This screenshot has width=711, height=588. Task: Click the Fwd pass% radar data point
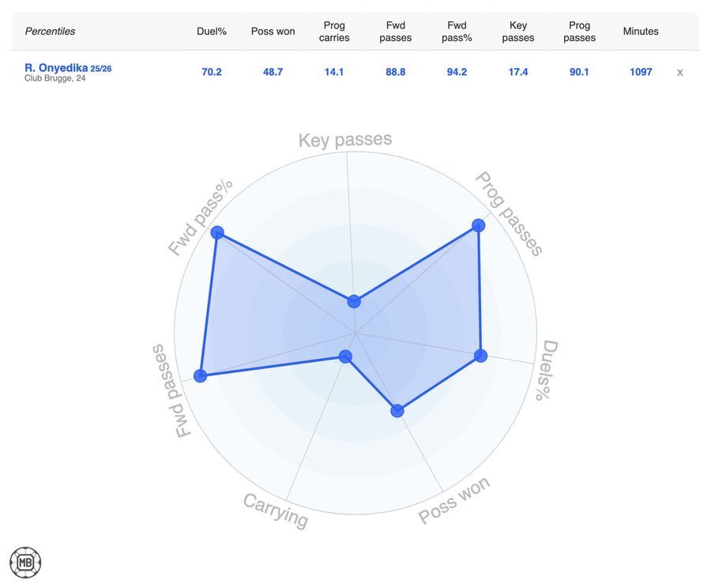[217, 232]
